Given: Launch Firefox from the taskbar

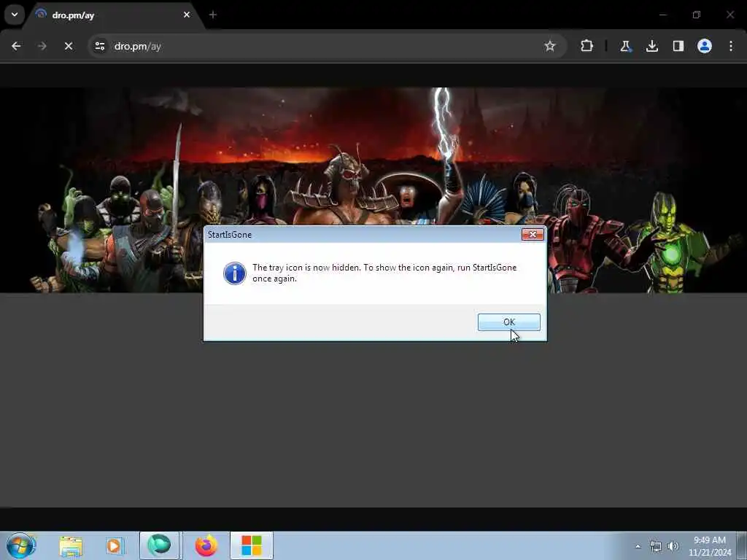Looking at the screenshot, I should tap(206, 545).
